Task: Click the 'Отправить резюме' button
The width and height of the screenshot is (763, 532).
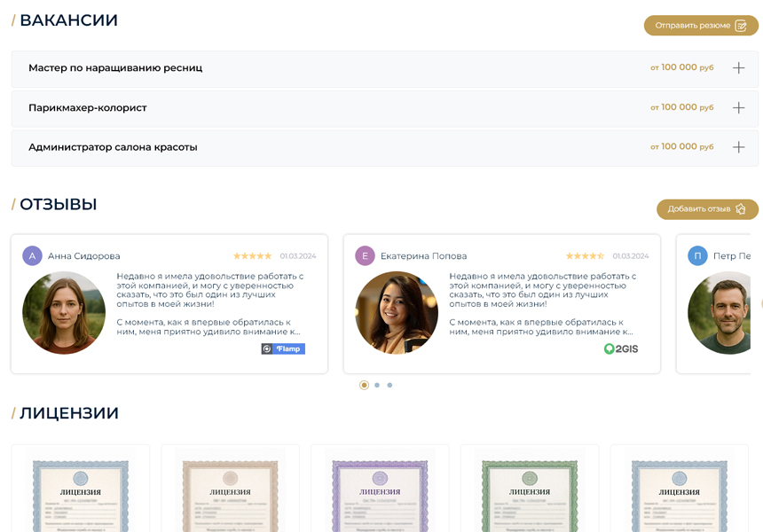Action: (700, 26)
